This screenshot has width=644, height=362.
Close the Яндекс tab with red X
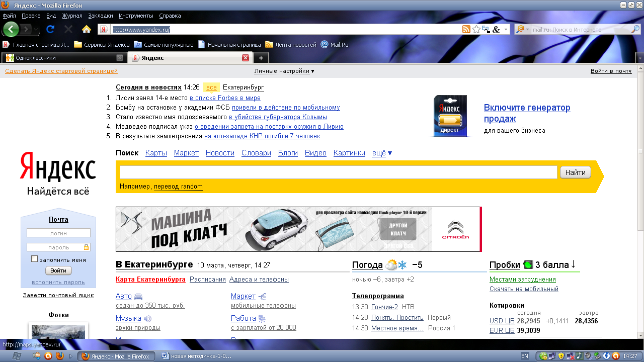(246, 58)
